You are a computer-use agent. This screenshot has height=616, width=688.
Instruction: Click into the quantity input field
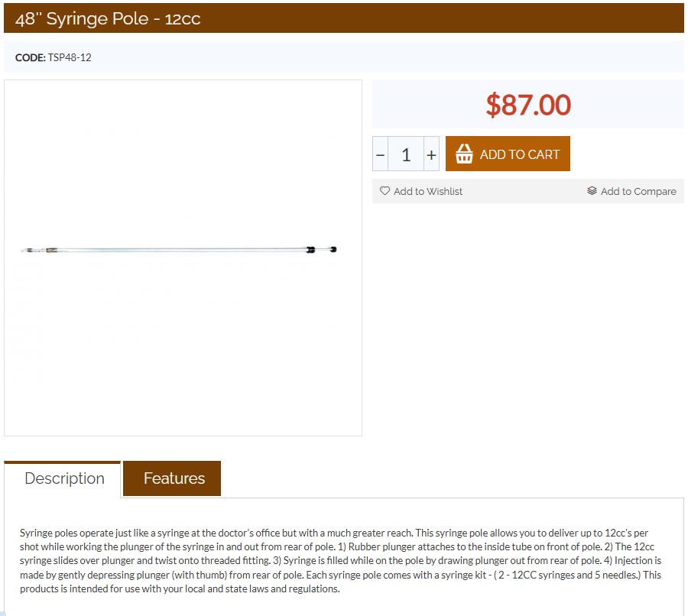406,154
